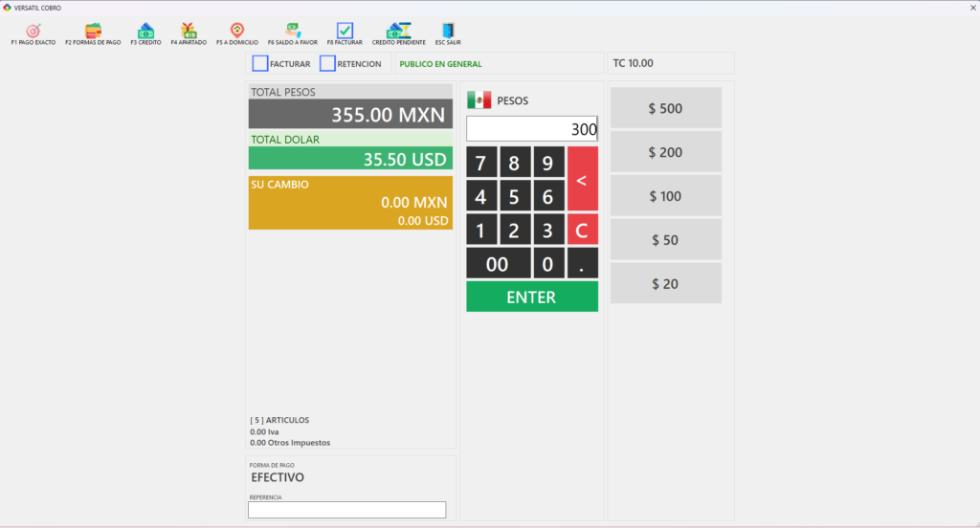Tap keypad digit 4
Viewport: 980px width, 528px height.
481,196
